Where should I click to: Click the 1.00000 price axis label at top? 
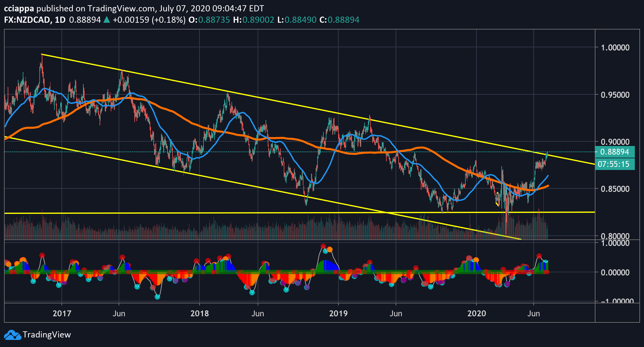point(615,48)
